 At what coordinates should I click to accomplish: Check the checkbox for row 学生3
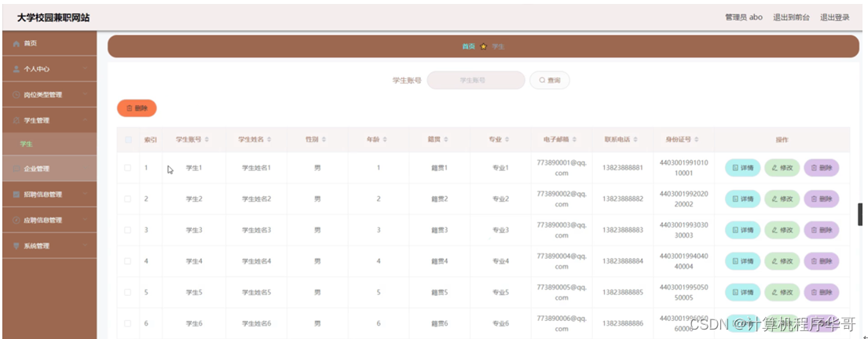coord(128,229)
